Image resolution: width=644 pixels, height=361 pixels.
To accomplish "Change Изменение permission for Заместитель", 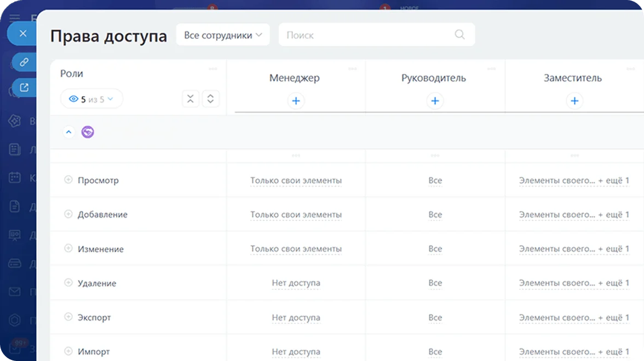I will (574, 249).
